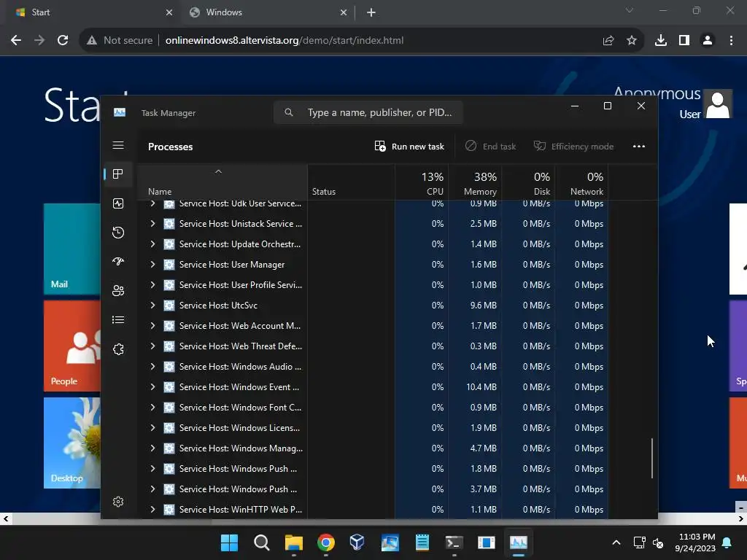The height and width of the screenshot is (560, 747).
Task: Expand Service Host: User Profile Service row
Action: point(152,285)
